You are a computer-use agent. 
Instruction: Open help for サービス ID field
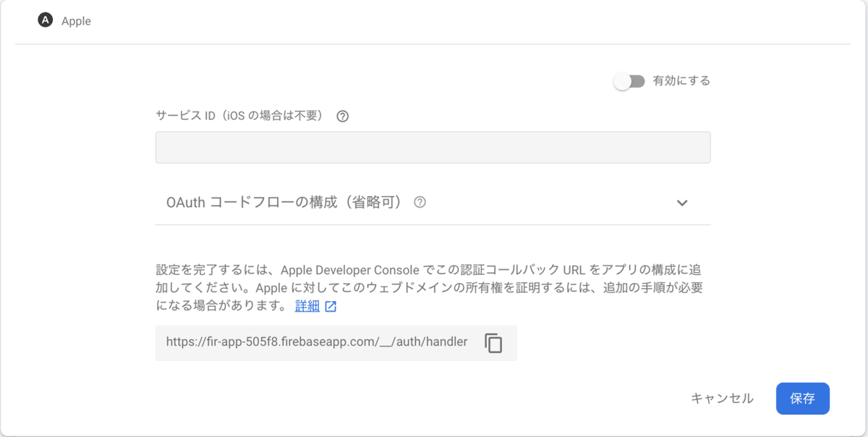(x=343, y=116)
